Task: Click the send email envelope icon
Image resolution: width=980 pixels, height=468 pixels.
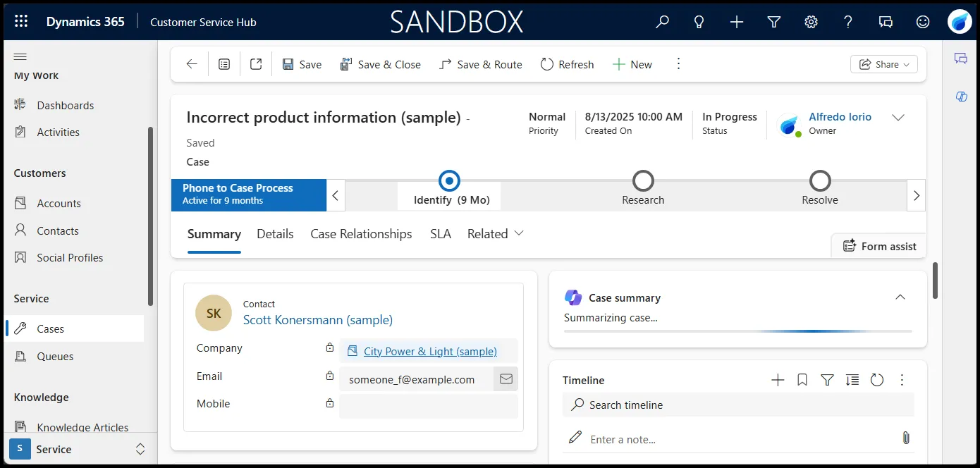Action: pos(506,378)
